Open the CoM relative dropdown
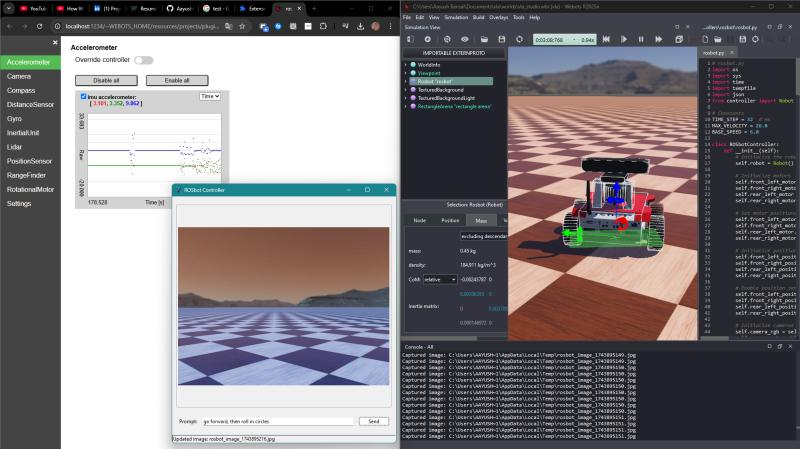 (440, 280)
